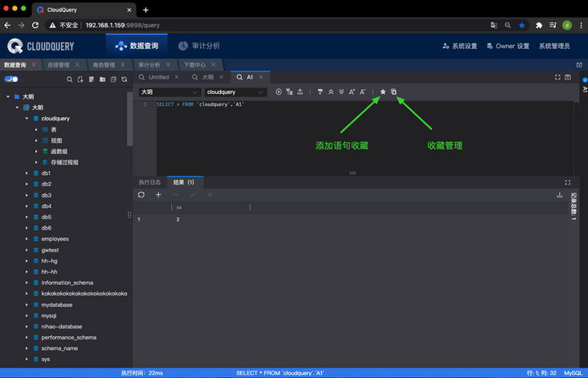The width and height of the screenshot is (588, 378).
Task: Expand the db1 database node
Action: tap(27, 173)
